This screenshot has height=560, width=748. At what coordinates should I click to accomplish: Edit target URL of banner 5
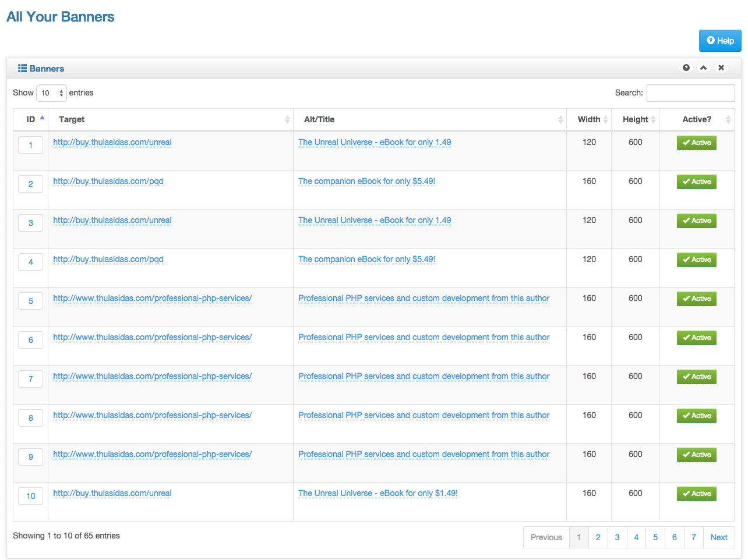153,298
